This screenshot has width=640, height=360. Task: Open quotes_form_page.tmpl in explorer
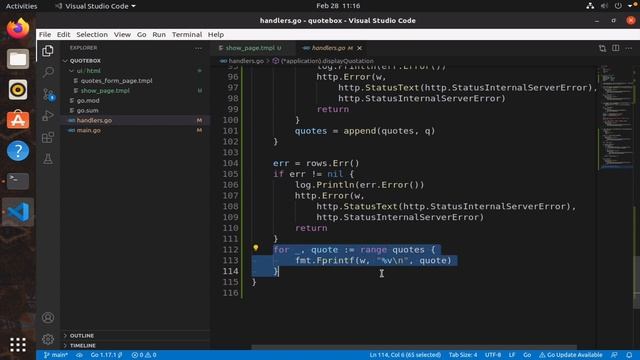(x=116, y=81)
